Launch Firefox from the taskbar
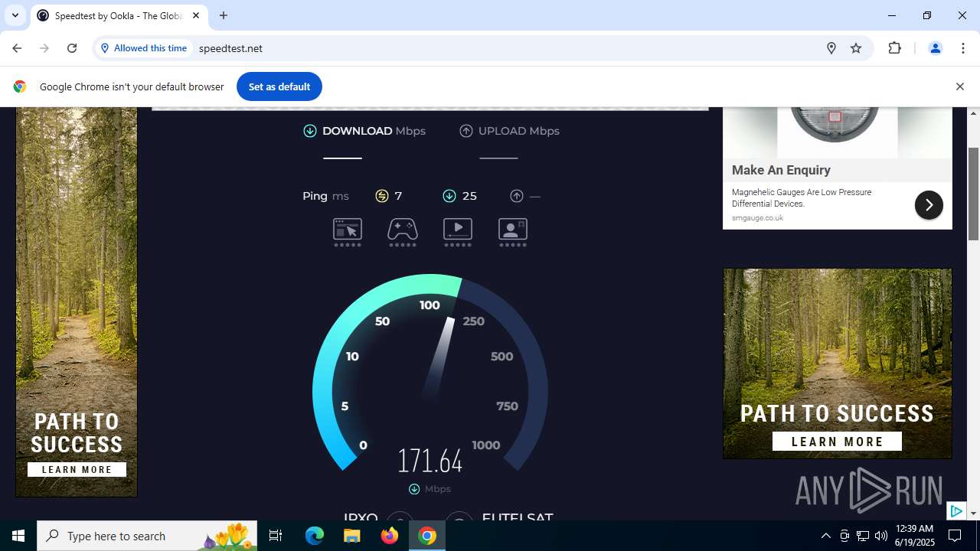 click(x=390, y=536)
